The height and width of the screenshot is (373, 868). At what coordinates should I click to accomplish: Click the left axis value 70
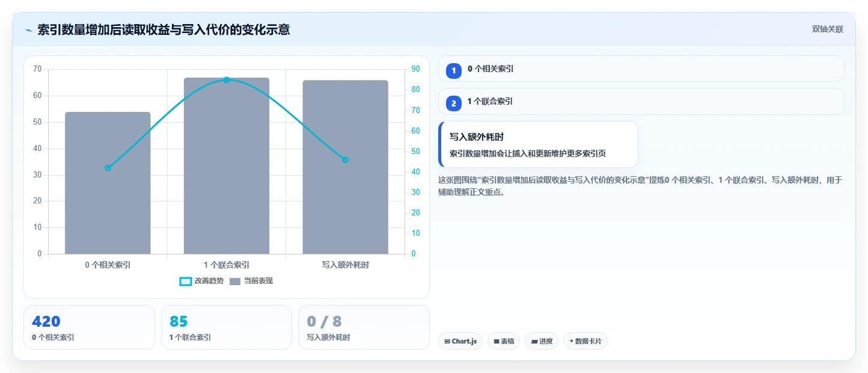tap(37, 69)
